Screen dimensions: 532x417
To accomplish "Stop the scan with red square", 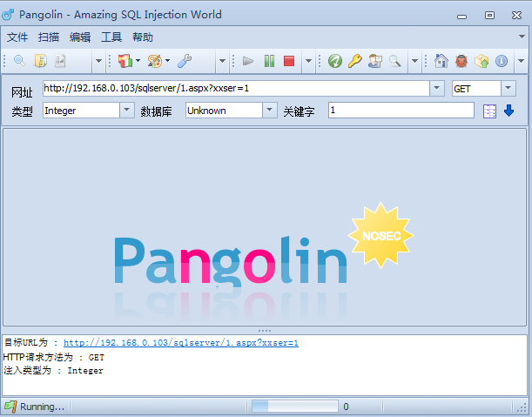I will tap(289, 61).
